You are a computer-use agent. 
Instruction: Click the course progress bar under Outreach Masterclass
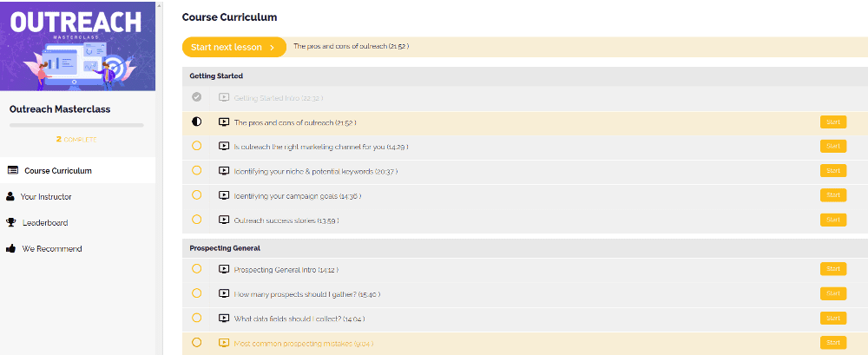coord(76,126)
